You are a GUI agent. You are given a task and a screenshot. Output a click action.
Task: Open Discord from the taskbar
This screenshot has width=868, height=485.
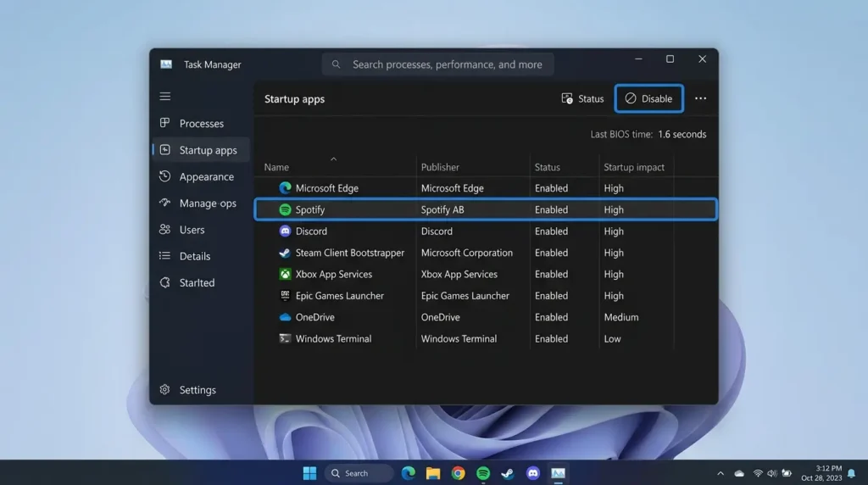533,473
